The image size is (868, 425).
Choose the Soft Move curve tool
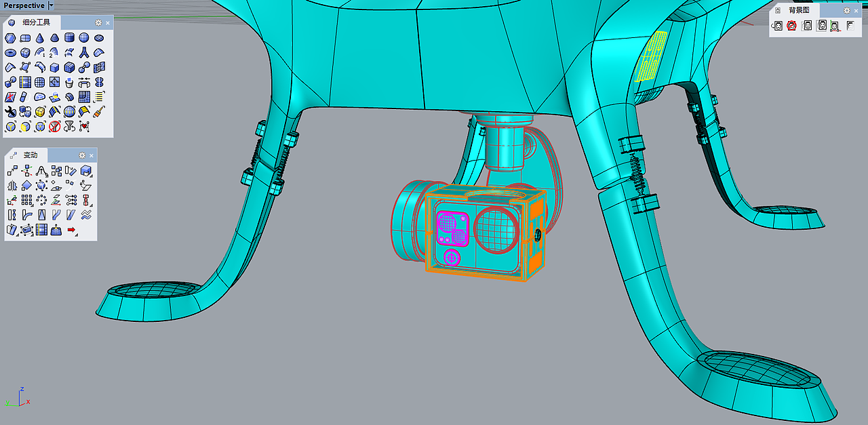pos(41,170)
